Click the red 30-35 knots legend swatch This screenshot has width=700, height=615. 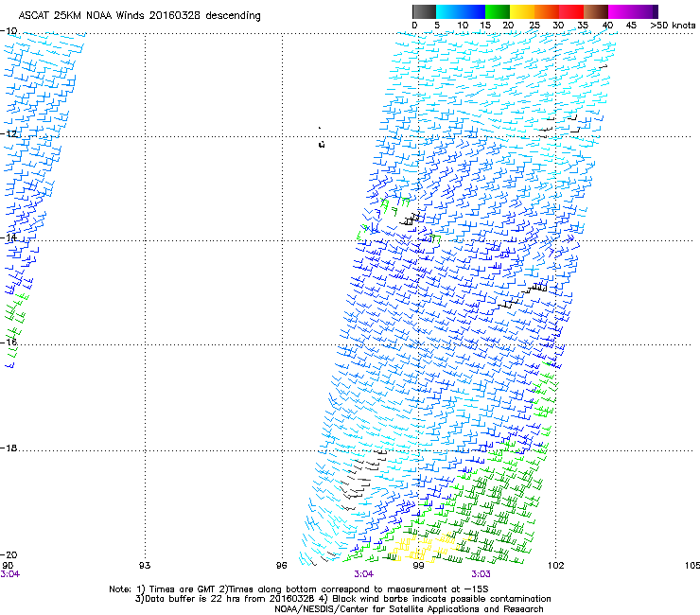pos(571,11)
